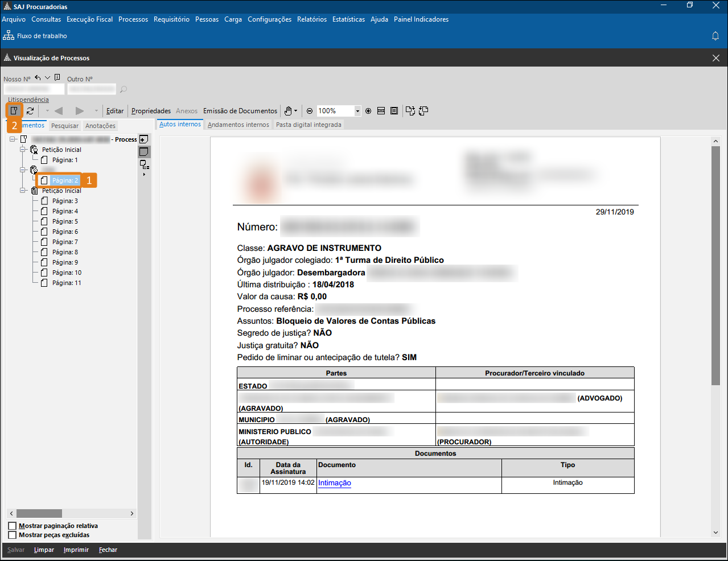Viewport: 728px width, 561px height.
Task: Collapse the root process tree node
Action: (x=13, y=139)
